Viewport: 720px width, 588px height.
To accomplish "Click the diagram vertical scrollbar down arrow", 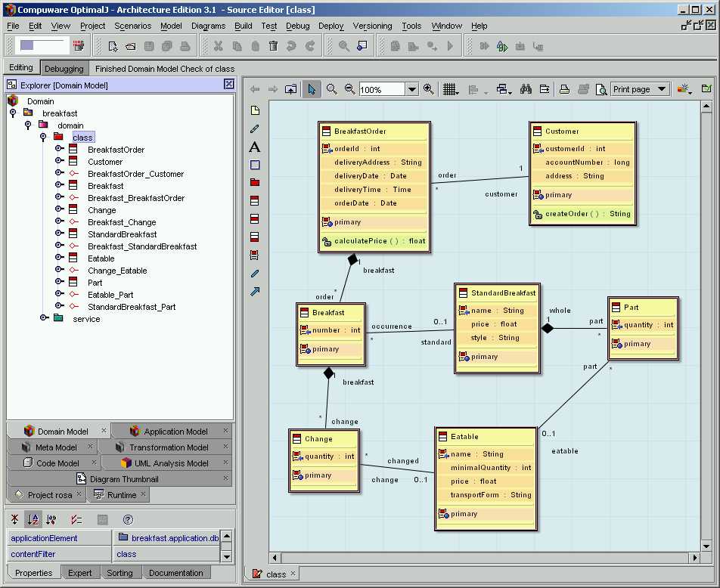I will click(706, 546).
